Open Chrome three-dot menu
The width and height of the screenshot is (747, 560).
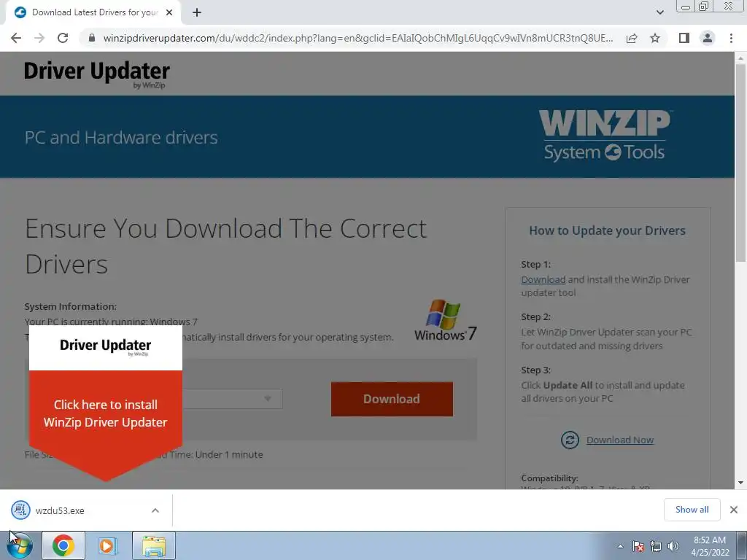(731, 38)
